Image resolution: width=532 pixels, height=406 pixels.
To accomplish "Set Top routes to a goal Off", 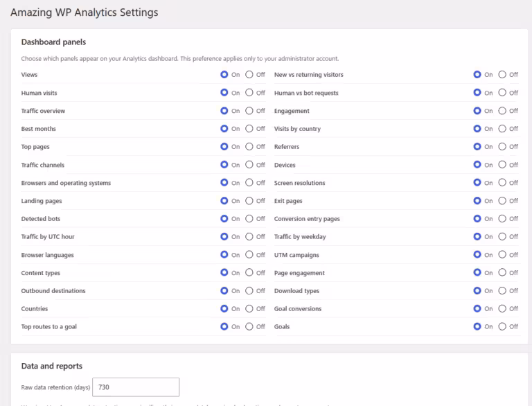I will 249,326.
